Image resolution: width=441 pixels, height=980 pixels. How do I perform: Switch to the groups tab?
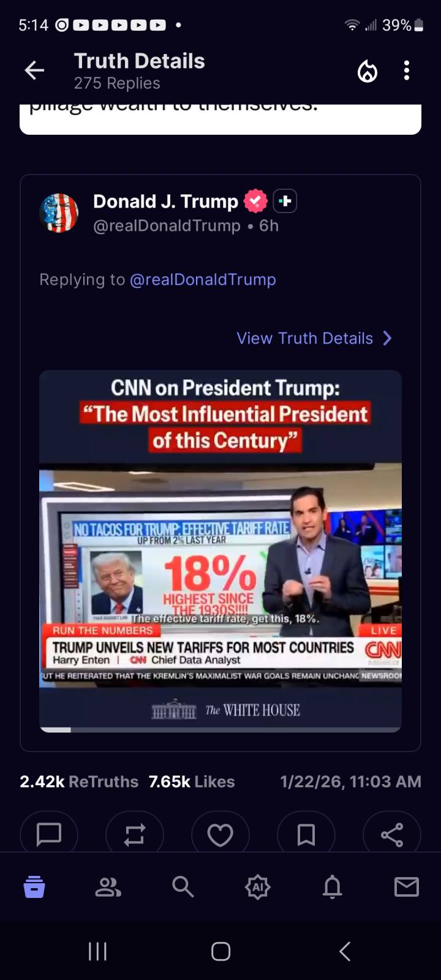point(108,886)
